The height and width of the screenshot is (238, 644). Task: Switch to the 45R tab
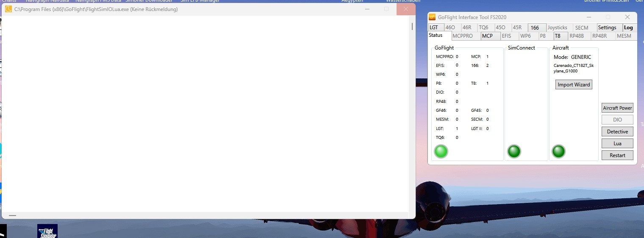pyautogui.click(x=519, y=28)
